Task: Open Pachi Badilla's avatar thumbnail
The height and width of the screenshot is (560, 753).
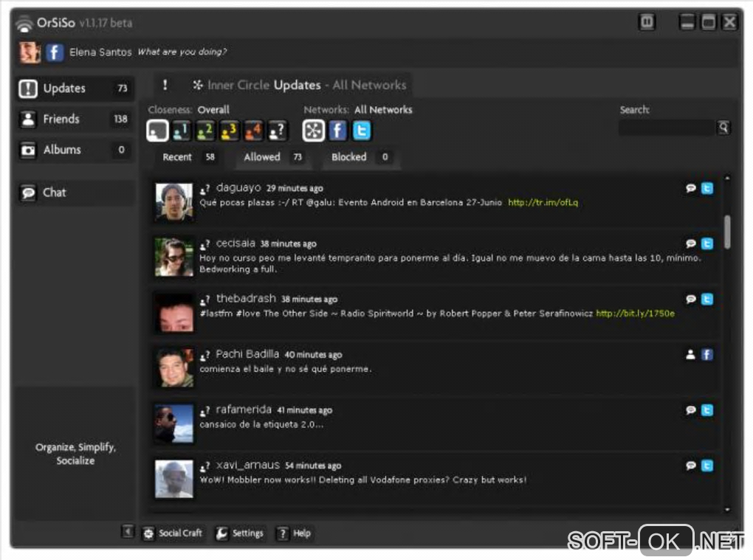Action: click(173, 368)
